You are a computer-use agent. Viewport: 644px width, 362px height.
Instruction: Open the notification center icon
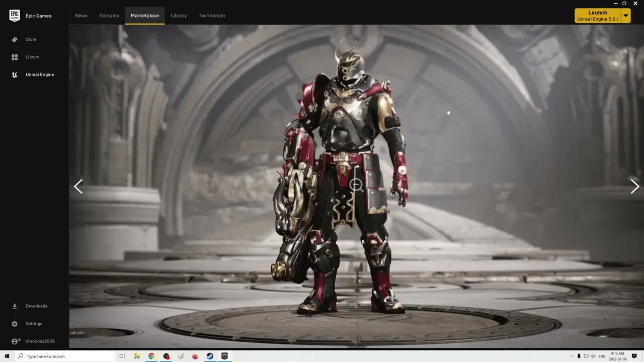634,356
